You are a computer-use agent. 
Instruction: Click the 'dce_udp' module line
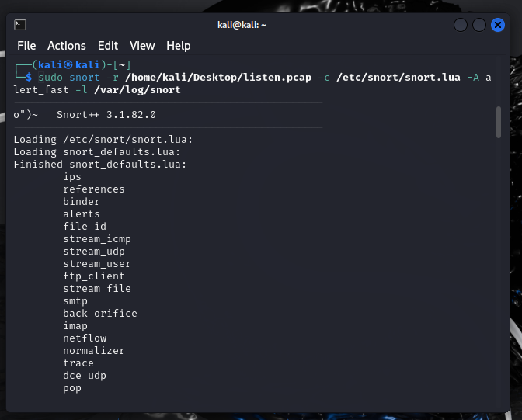[85, 376]
